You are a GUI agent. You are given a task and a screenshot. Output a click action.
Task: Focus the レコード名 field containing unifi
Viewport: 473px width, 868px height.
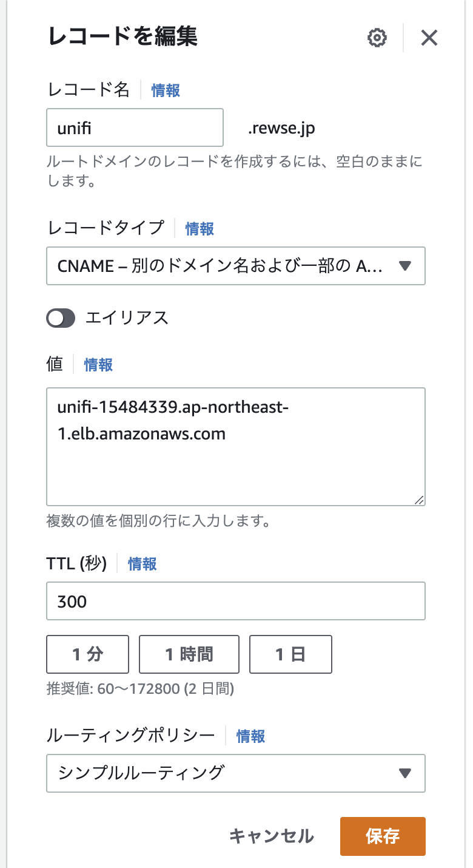[135, 127]
